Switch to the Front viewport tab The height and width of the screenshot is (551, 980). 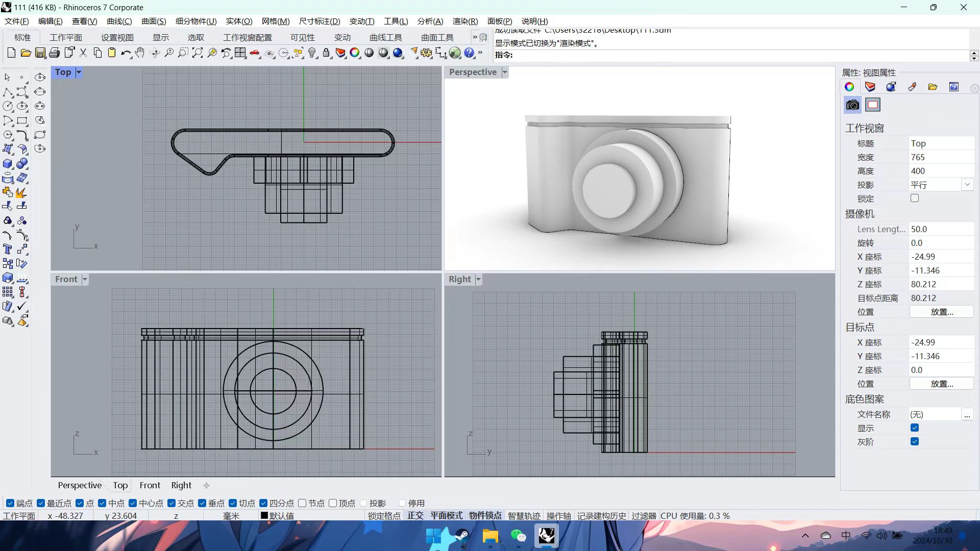coord(150,485)
